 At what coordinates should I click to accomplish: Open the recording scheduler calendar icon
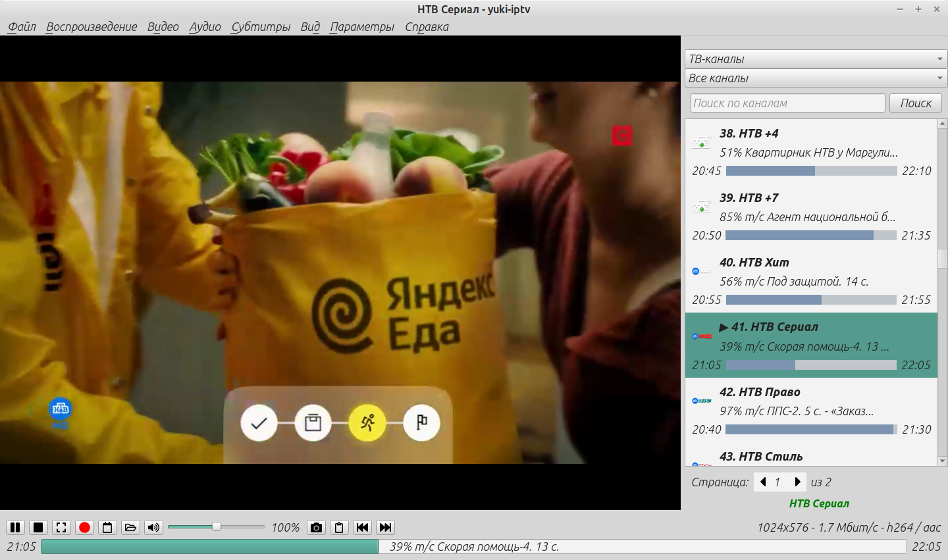point(107,527)
